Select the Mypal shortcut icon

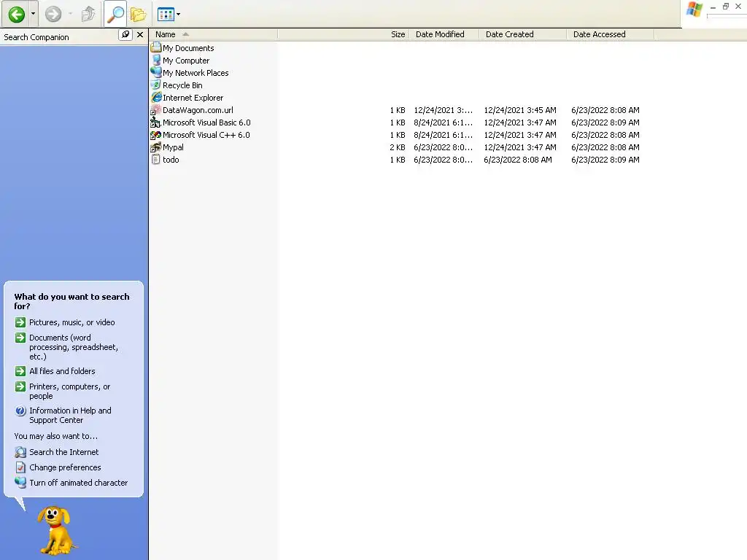point(156,147)
